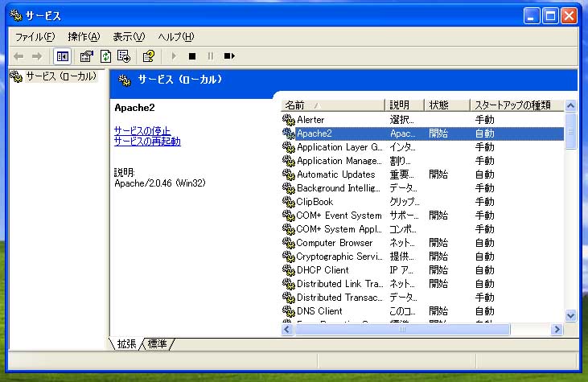Click the Back arrow toolbar icon
This screenshot has height=382, width=588.
[x=19, y=56]
